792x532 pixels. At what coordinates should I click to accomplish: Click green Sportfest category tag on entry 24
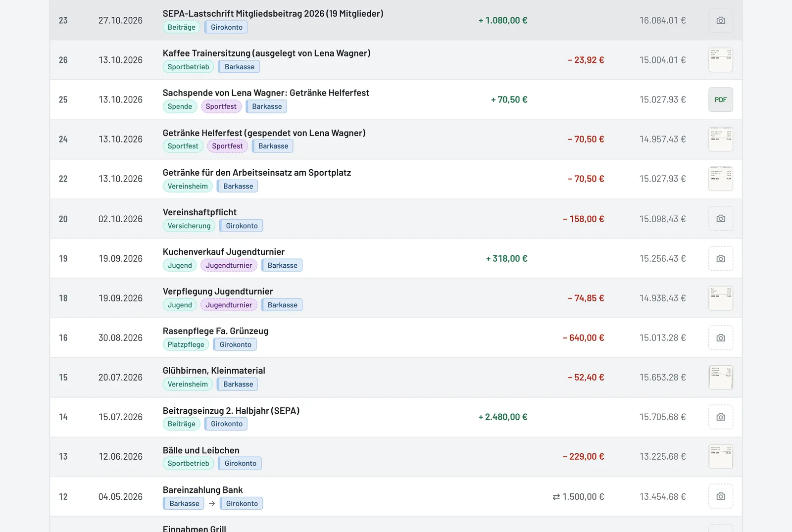[183, 146]
